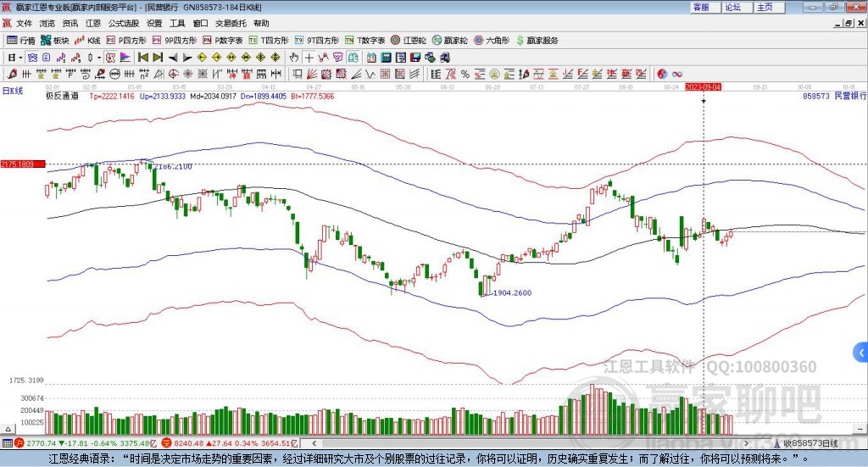Open the 工具 menu
Viewport: 868px width, 467px height.
tap(177, 23)
